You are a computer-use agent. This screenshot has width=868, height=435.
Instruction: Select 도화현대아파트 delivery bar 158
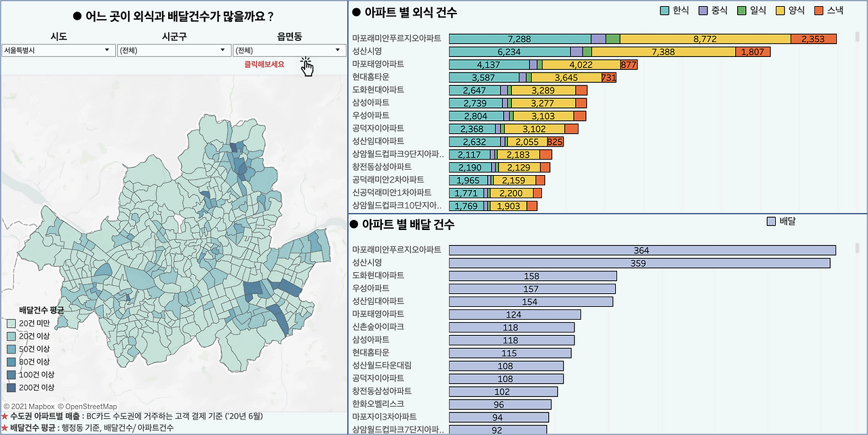(533, 276)
